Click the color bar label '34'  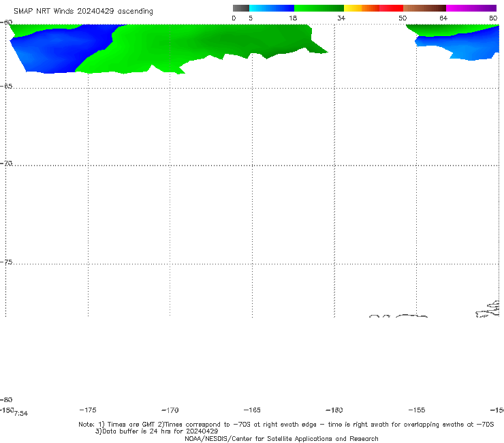341,18
